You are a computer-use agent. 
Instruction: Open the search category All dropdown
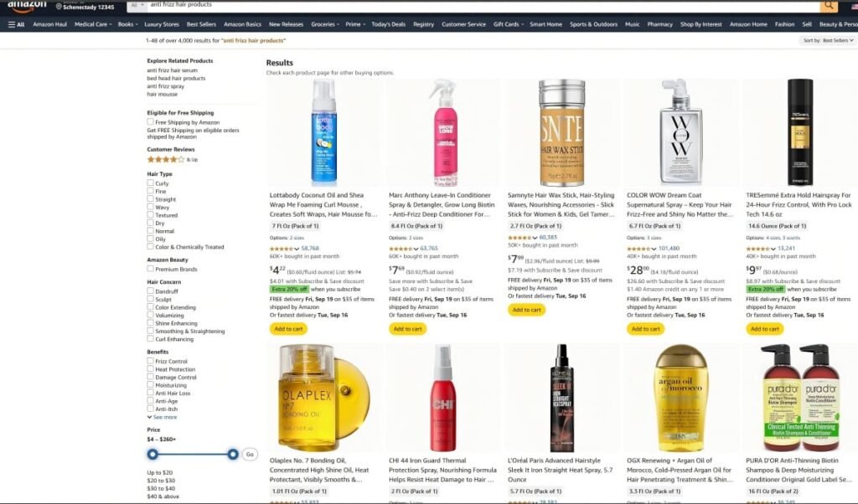pyautogui.click(x=137, y=5)
